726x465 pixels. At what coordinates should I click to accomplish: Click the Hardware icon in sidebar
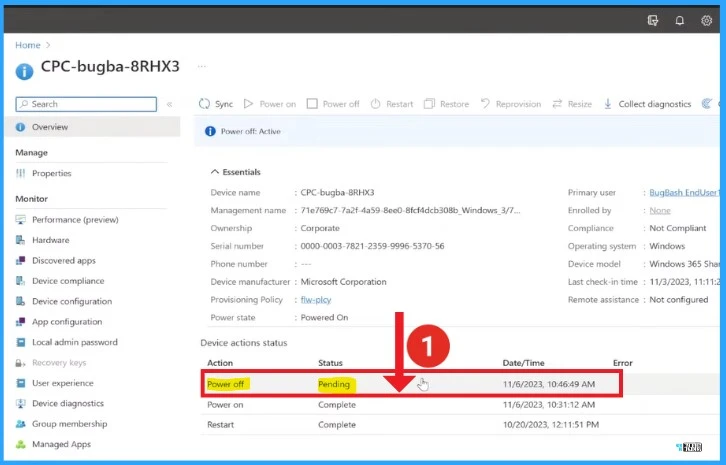click(20, 240)
